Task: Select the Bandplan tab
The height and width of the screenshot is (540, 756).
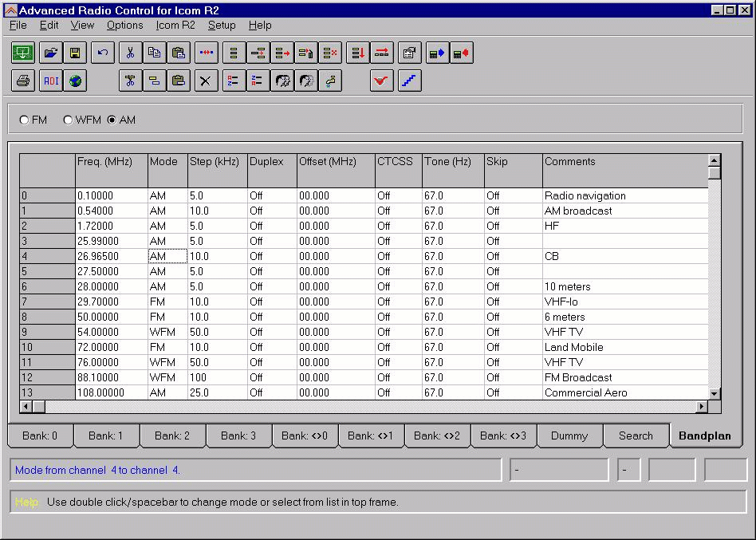Action: click(705, 436)
